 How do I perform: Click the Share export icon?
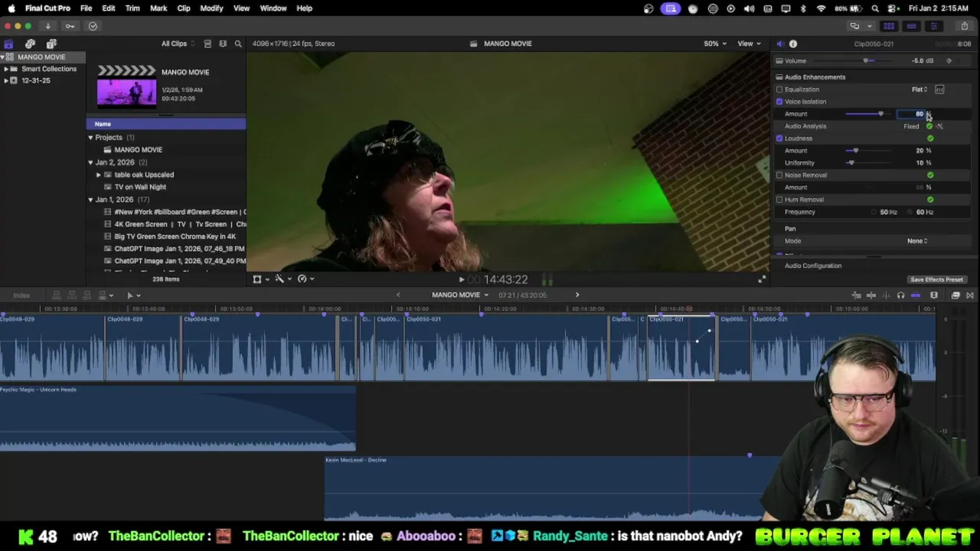click(x=965, y=26)
